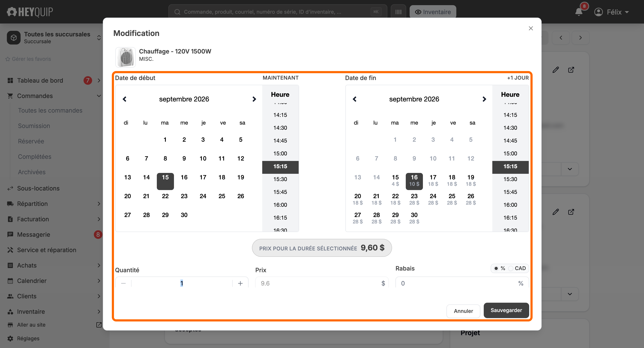Screen dimensions: 644x348
Task: Decrease quantity with the minus button
Action: (x=123, y=283)
